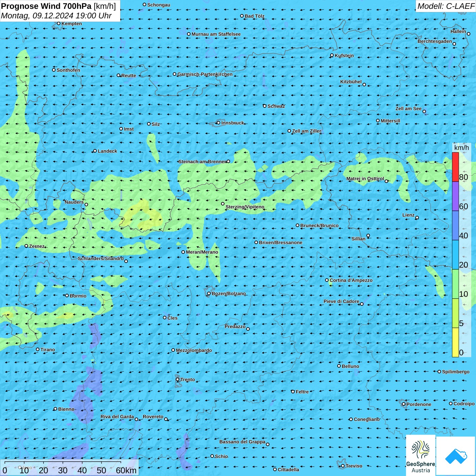Viewport: 476px width, 476px height.
Task: Click the Trento city marker
Action: tap(177, 379)
